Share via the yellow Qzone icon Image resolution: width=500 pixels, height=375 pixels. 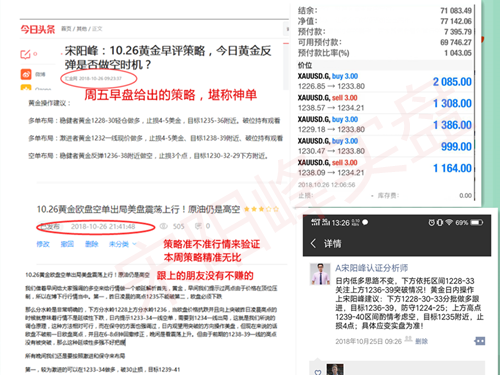click(26, 88)
